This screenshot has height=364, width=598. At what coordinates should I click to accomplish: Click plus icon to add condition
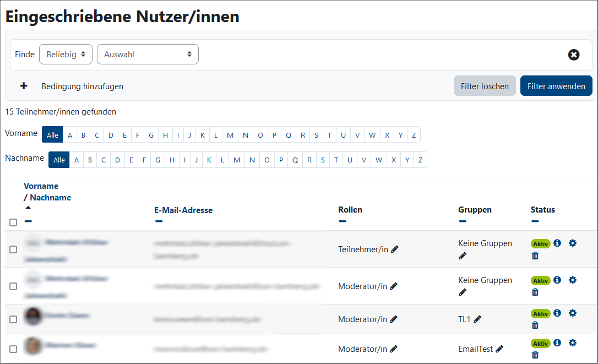24,86
